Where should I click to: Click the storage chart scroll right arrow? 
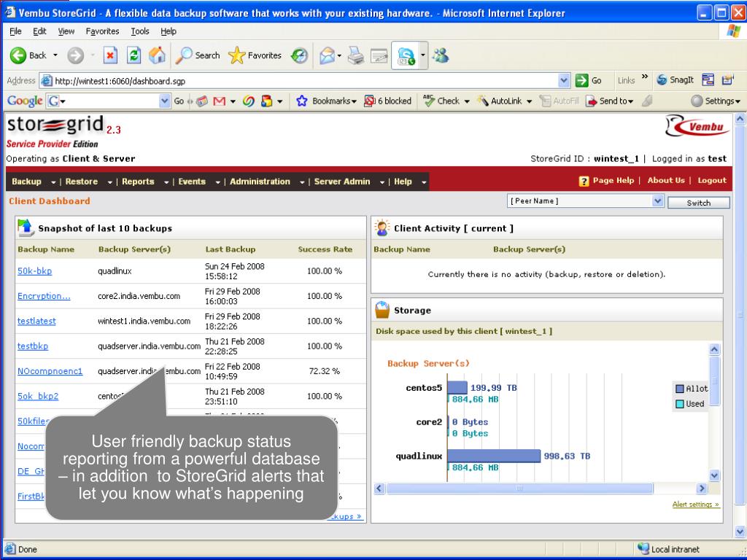click(701, 489)
